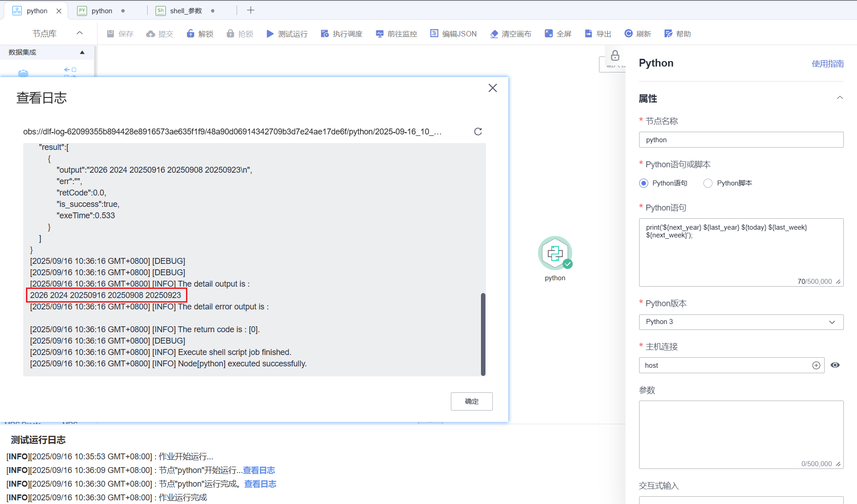857x504 pixels.
Task: Switch to the shell_参数 tab
Action: pos(186,11)
